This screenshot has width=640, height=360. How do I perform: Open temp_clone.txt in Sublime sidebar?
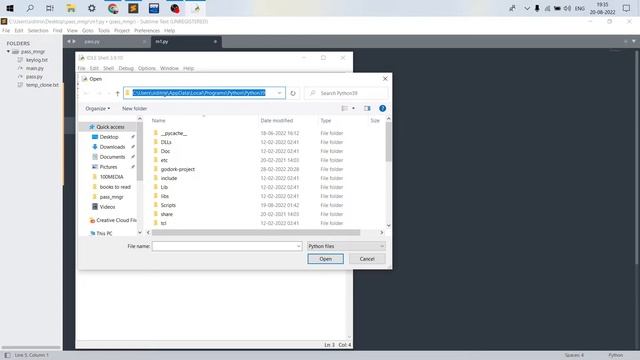(x=42, y=85)
